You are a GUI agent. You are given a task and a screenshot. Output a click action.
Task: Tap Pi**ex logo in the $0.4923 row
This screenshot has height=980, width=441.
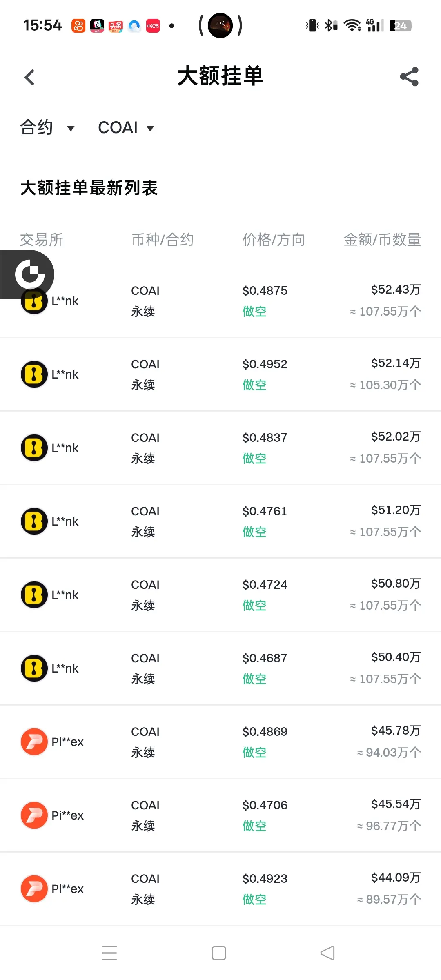[34, 889]
